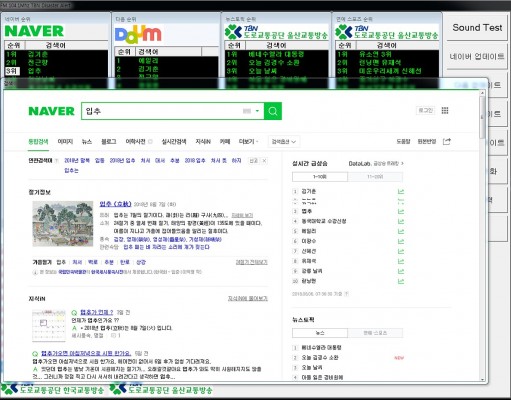Click the 도움말 link
511x400 pixels.
coord(403,142)
